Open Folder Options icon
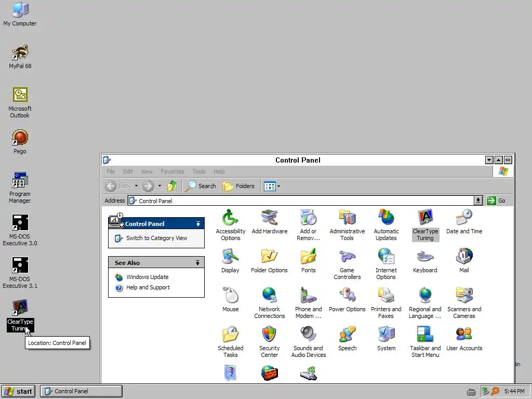Viewport: 532px width, 399px height. coord(270,261)
